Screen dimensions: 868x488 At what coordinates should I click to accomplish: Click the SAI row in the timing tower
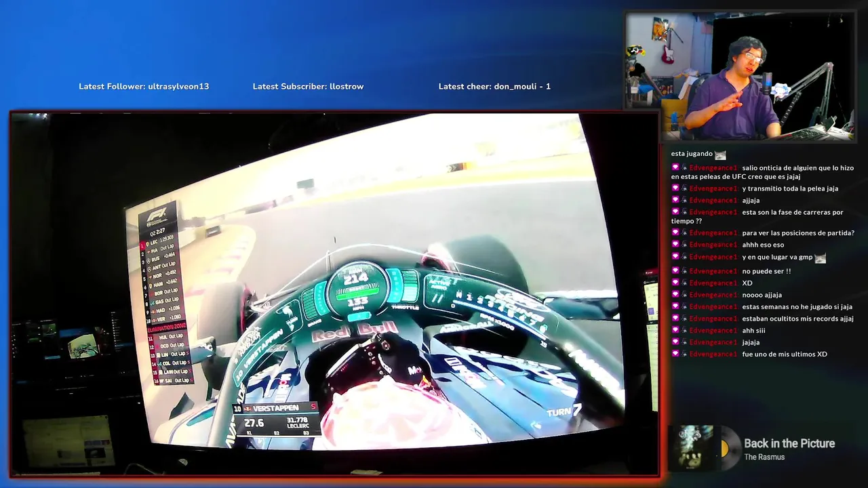pos(174,381)
